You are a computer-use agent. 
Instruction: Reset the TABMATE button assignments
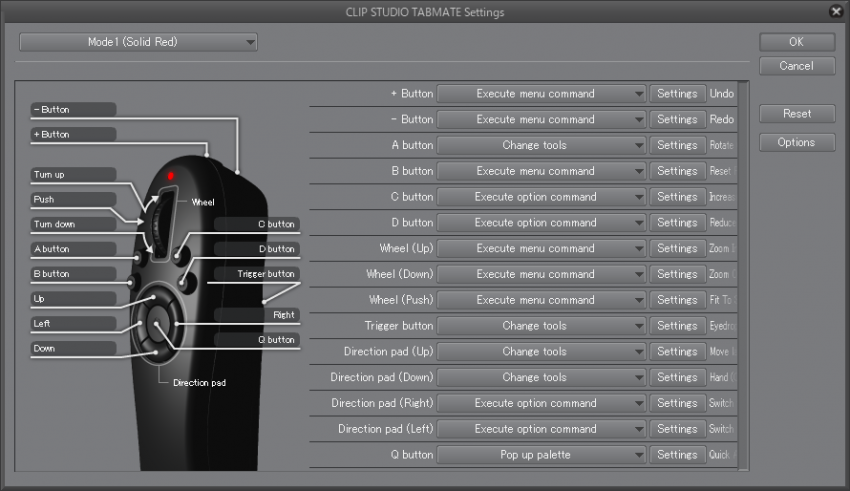796,114
